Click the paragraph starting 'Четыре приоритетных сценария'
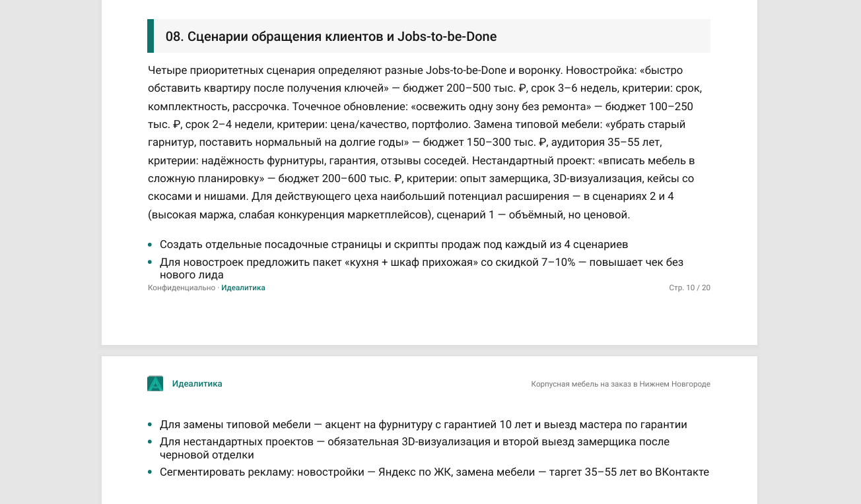Screen dimensions: 861x504 click(x=429, y=142)
